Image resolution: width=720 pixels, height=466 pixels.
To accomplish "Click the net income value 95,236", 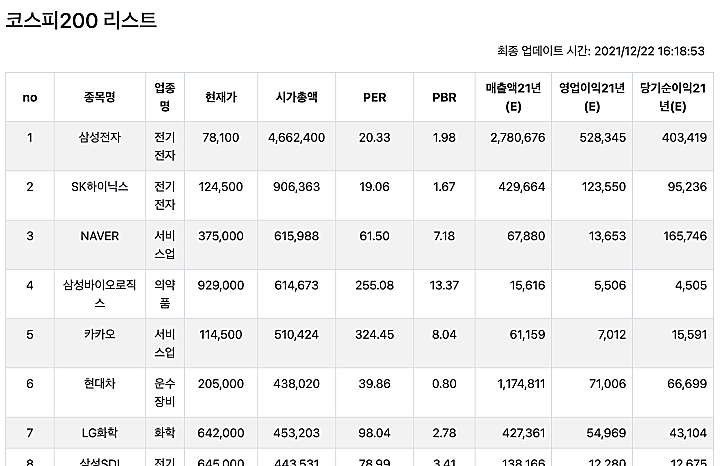I will [x=687, y=186].
